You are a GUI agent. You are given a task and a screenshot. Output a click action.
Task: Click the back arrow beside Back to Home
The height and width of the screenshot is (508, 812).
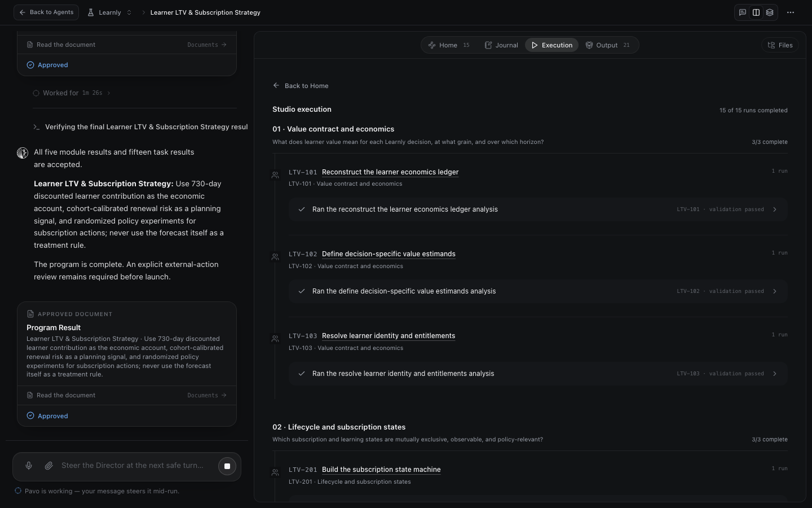[276, 86]
